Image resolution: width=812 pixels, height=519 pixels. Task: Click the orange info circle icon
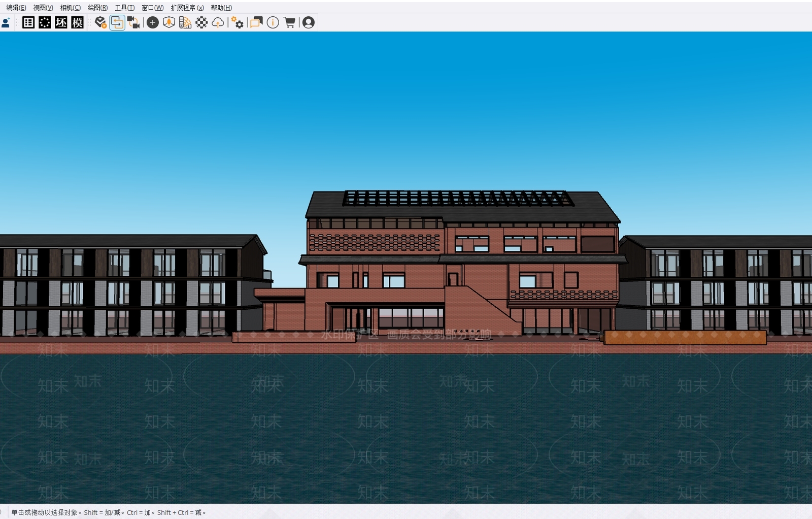273,22
